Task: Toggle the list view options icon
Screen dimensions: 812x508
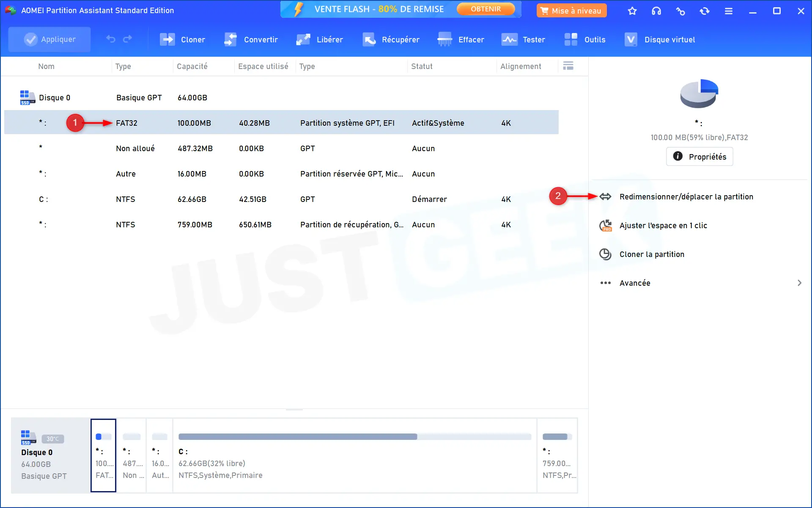Action: coord(568,66)
